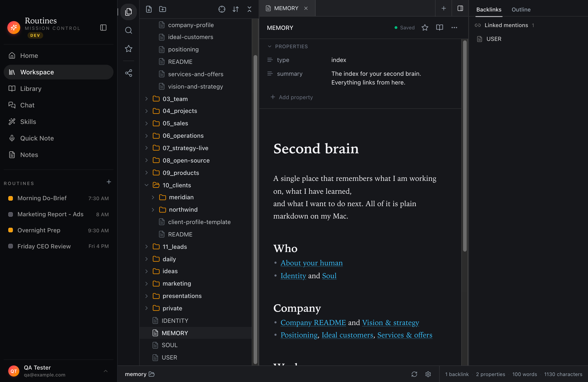Viewport: 588px width, 382px height.
Task: Collapse the 10_clients folder
Action: [147, 185]
